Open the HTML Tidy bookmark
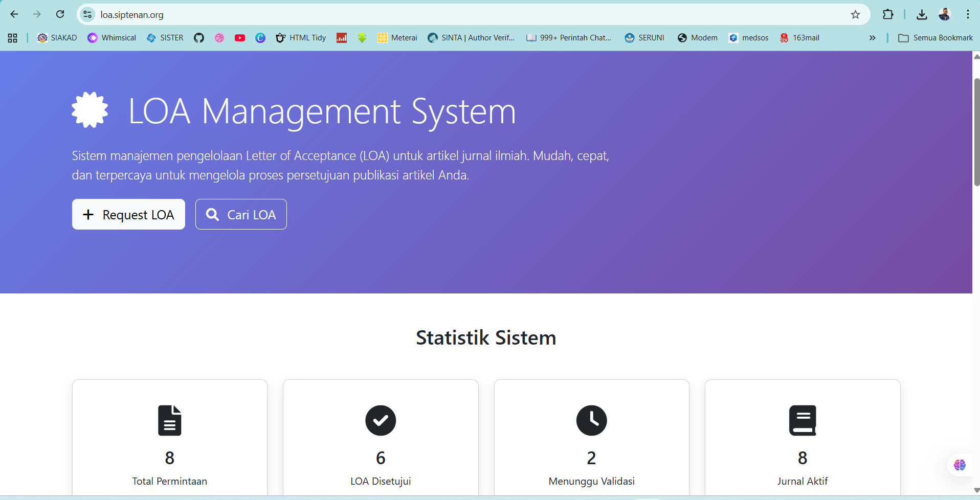Viewport: 980px width, 500px height. point(301,37)
